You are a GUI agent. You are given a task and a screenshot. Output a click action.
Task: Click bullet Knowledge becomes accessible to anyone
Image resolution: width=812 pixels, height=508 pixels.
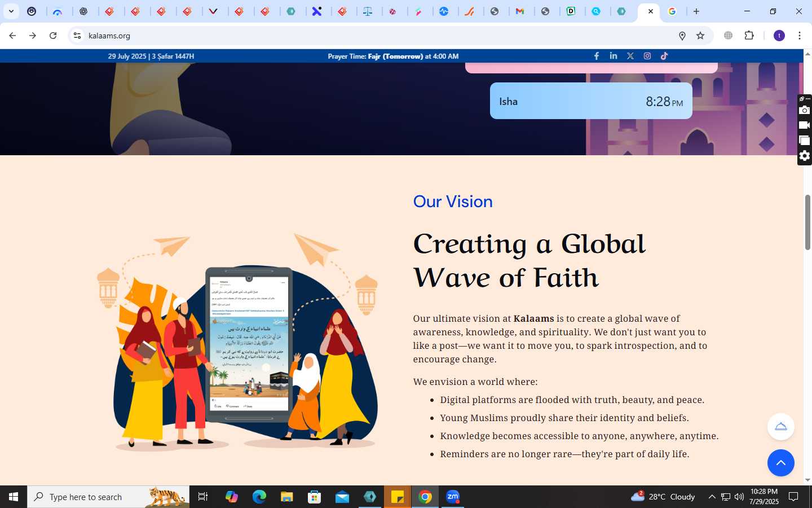pyautogui.click(x=579, y=436)
